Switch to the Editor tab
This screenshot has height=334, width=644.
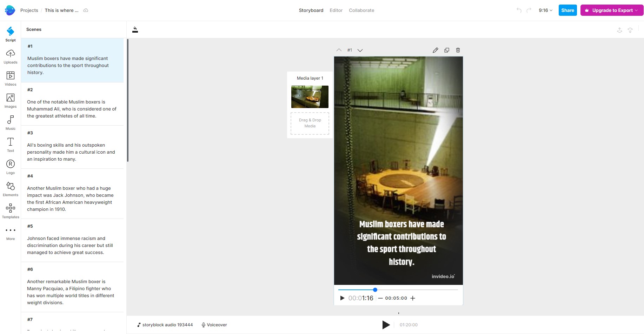point(336,11)
